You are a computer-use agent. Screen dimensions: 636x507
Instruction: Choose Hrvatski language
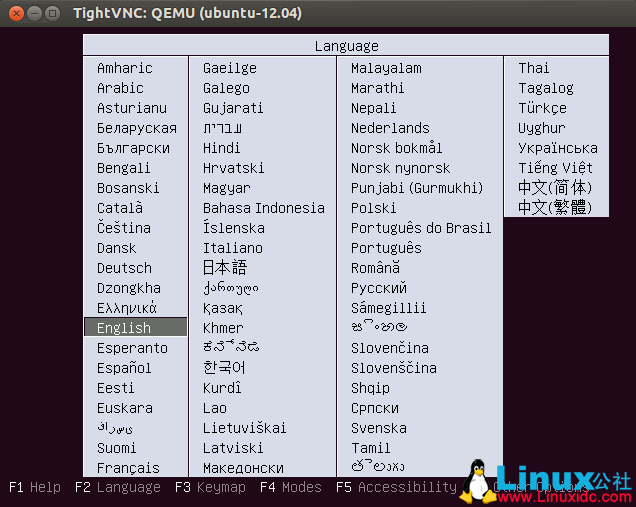point(234,168)
